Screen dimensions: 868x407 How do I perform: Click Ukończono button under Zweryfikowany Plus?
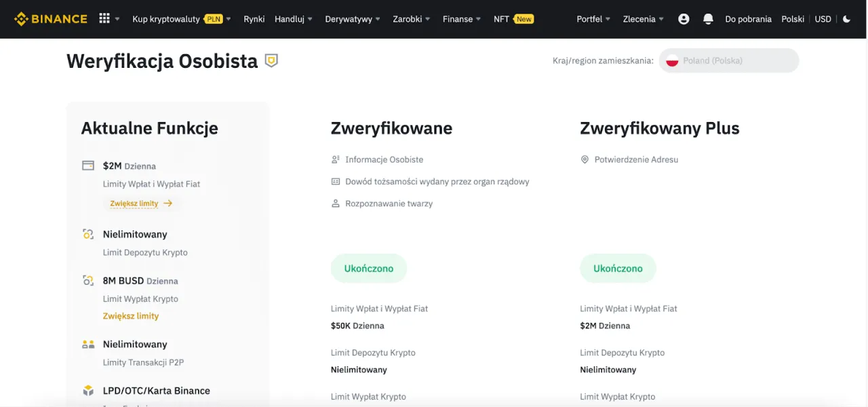(618, 268)
